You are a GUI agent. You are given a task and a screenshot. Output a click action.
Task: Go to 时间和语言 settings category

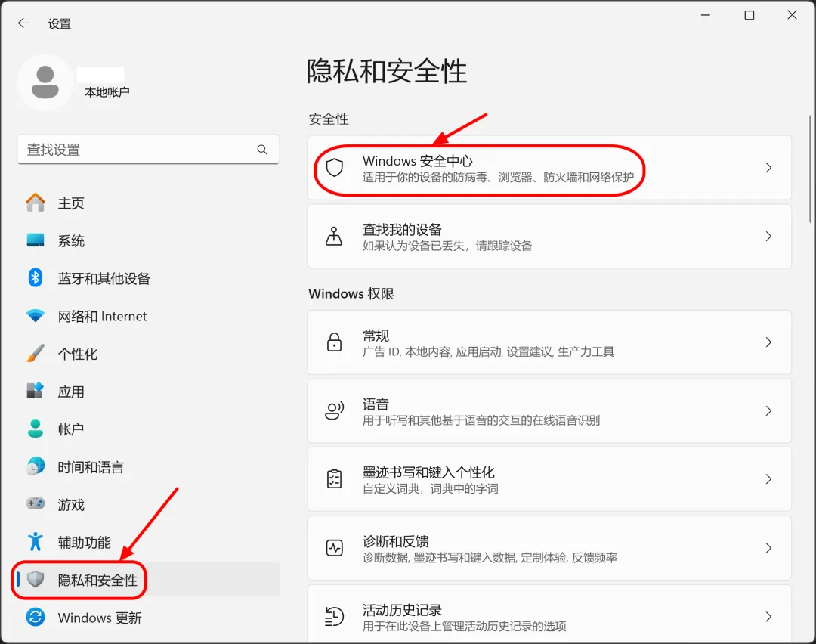tap(148, 466)
